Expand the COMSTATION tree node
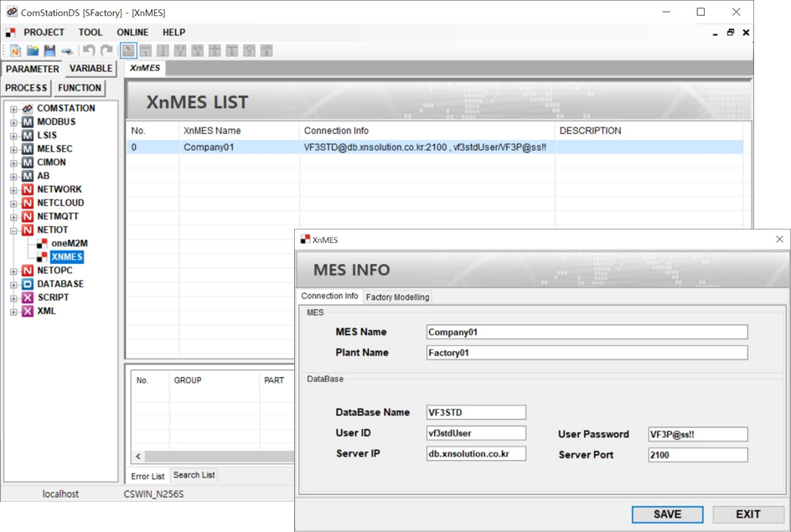The image size is (791, 532). click(13, 109)
